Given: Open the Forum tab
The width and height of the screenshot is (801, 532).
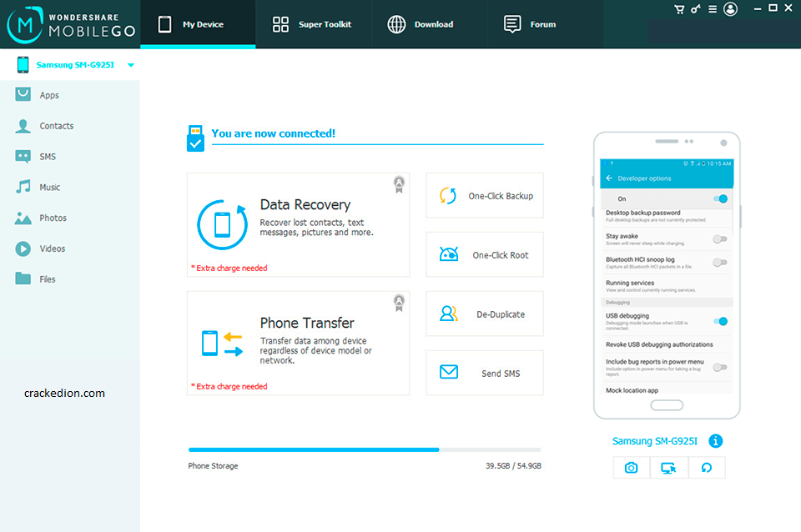Looking at the screenshot, I should coord(545,24).
